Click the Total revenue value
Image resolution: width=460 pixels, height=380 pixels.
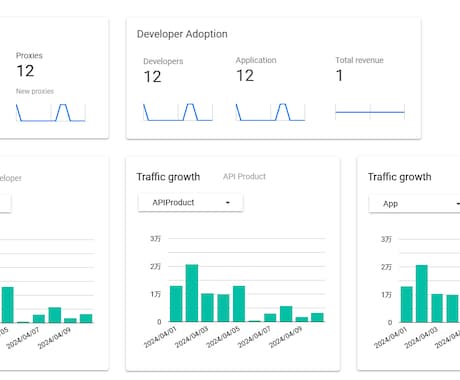pos(339,75)
